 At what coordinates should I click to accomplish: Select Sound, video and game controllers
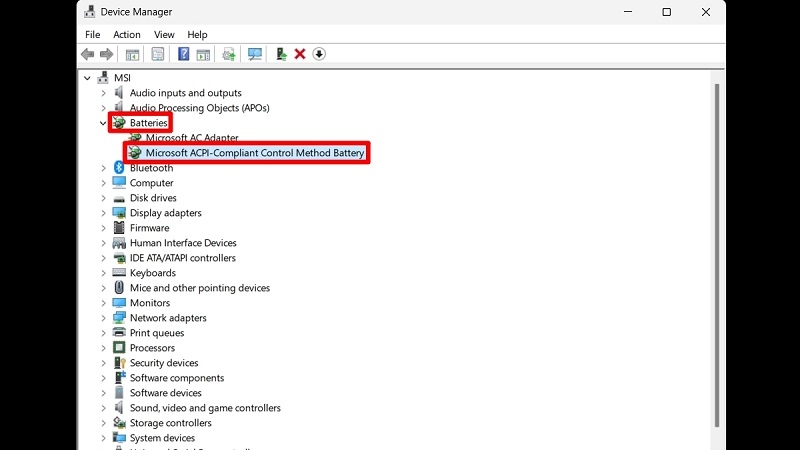pyautogui.click(x=205, y=408)
